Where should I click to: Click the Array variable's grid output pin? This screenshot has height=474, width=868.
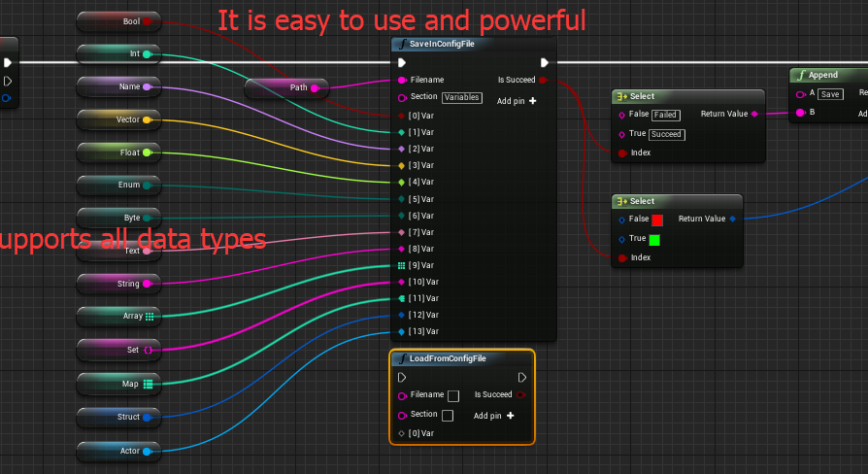(150, 316)
